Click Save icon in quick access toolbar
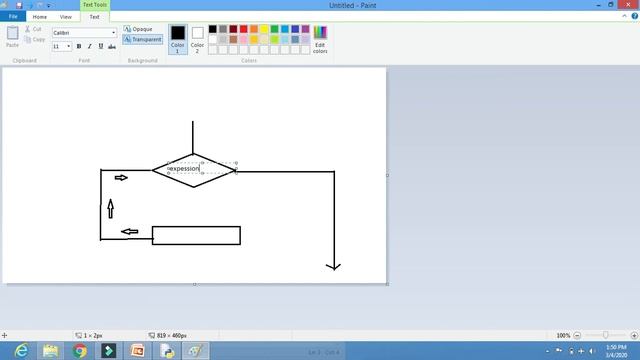This screenshot has height=360, width=640. (19, 5)
